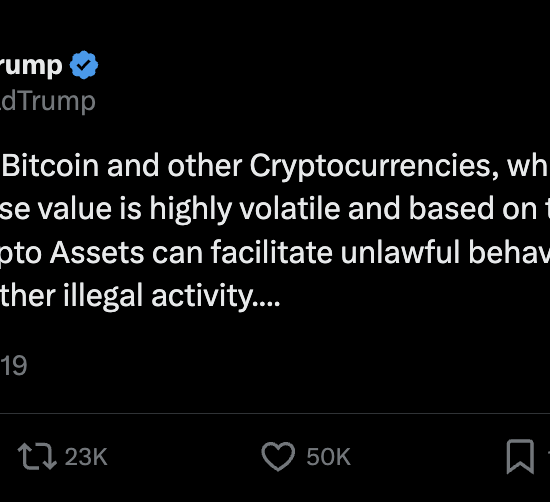550x502 pixels.
Task: Click the words based on in the tweet
Action: [473, 209]
